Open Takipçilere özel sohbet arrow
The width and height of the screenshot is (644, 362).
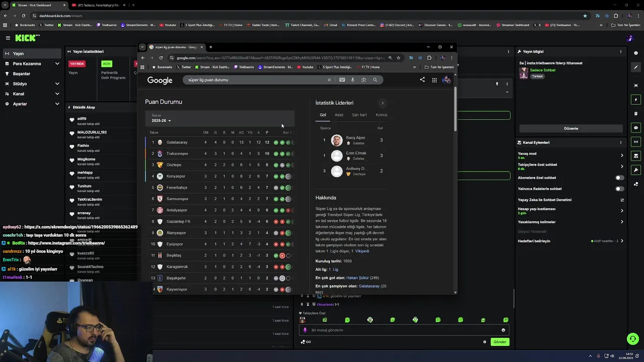622,166
